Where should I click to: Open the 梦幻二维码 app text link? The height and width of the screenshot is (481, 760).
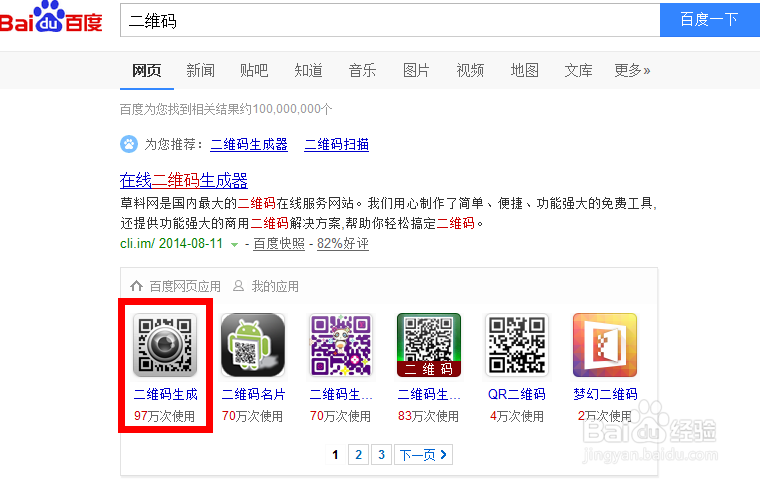click(605, 394)
